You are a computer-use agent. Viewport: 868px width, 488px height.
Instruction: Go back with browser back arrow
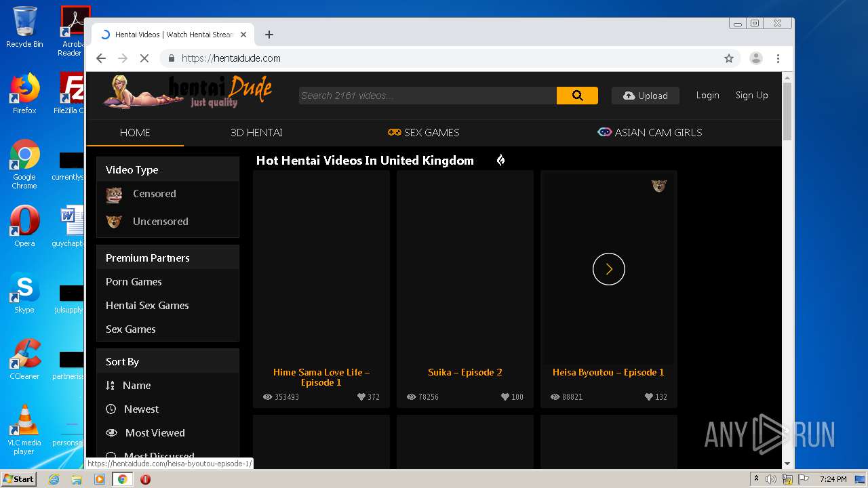(101, 58)
